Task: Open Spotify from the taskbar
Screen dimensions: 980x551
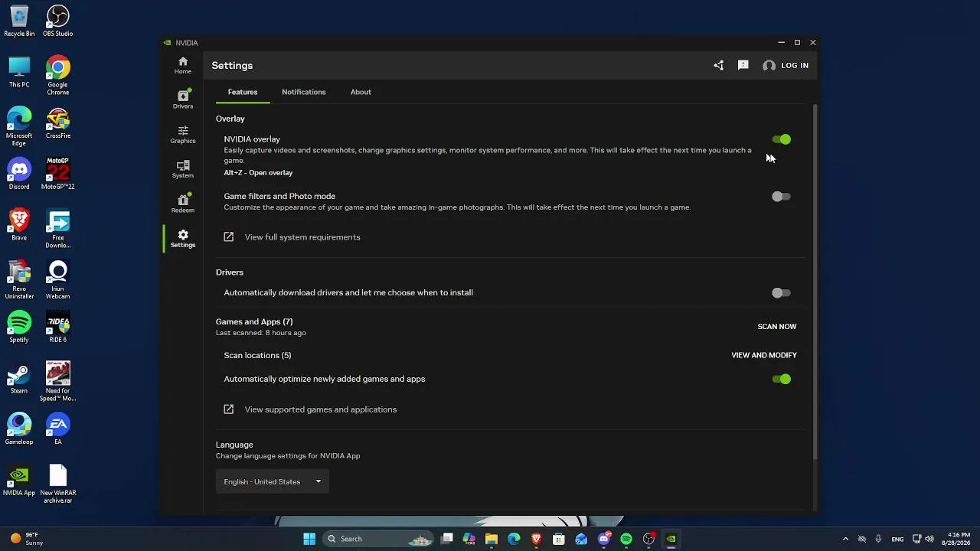Action: (626, 539)
